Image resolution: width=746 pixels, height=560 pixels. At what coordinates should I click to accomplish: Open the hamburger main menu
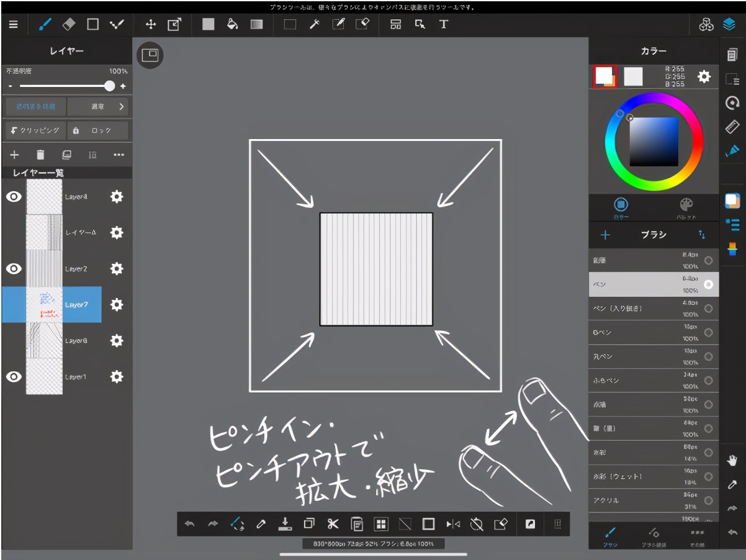(x=14, y=24)
